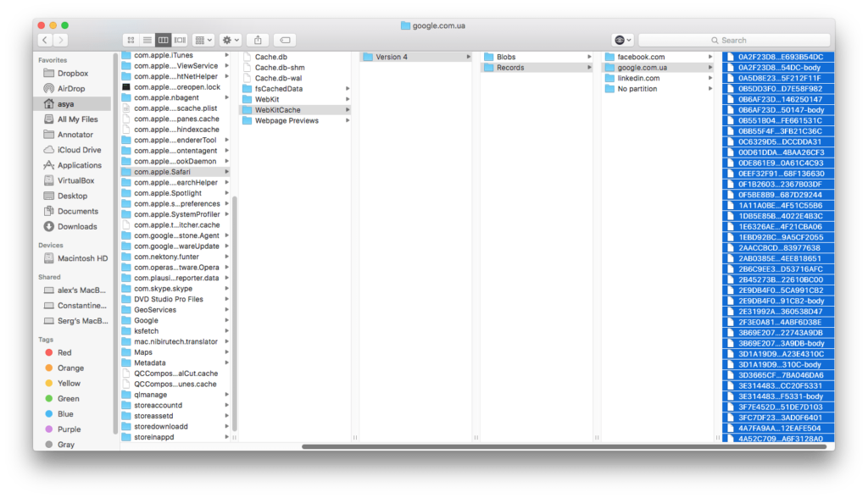Select the QCCompos...alCut.cache file
The height and width of the screenshot is (498, 868).
[175, 373]
